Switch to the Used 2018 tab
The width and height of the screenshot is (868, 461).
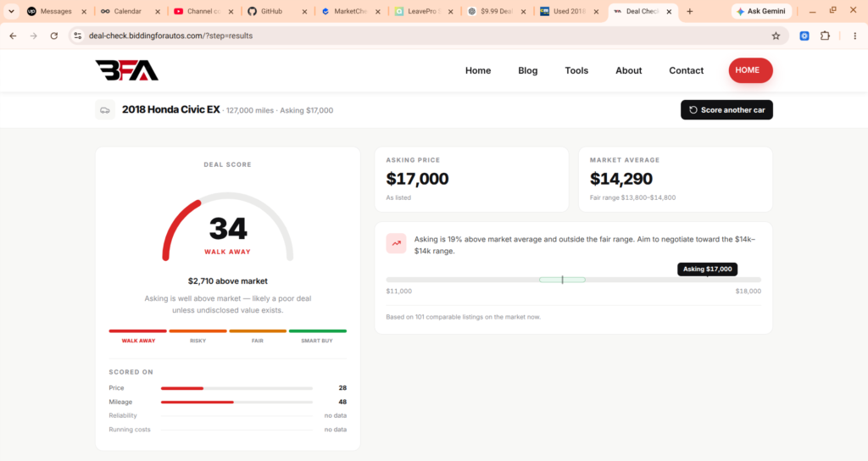[570, 11]
